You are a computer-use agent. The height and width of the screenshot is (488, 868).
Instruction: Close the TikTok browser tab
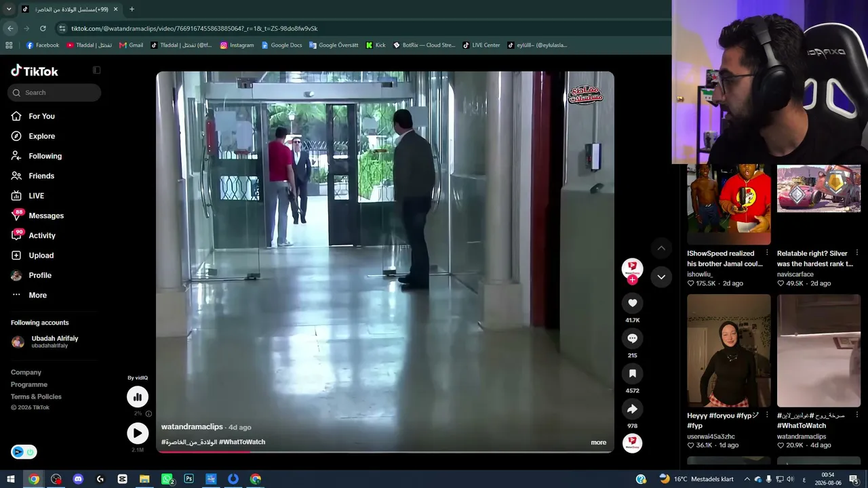(115, 9)
